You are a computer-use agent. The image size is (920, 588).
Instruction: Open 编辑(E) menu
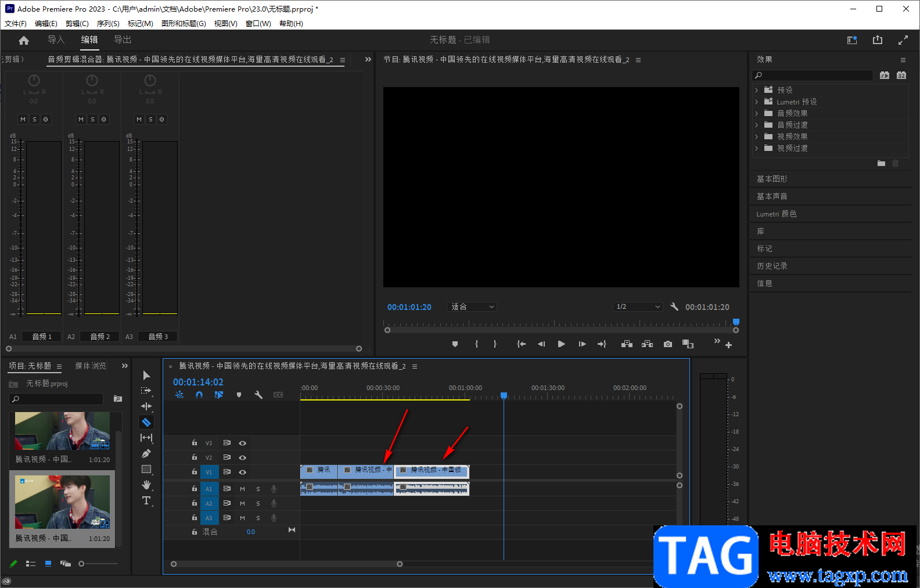pos(46,24)
